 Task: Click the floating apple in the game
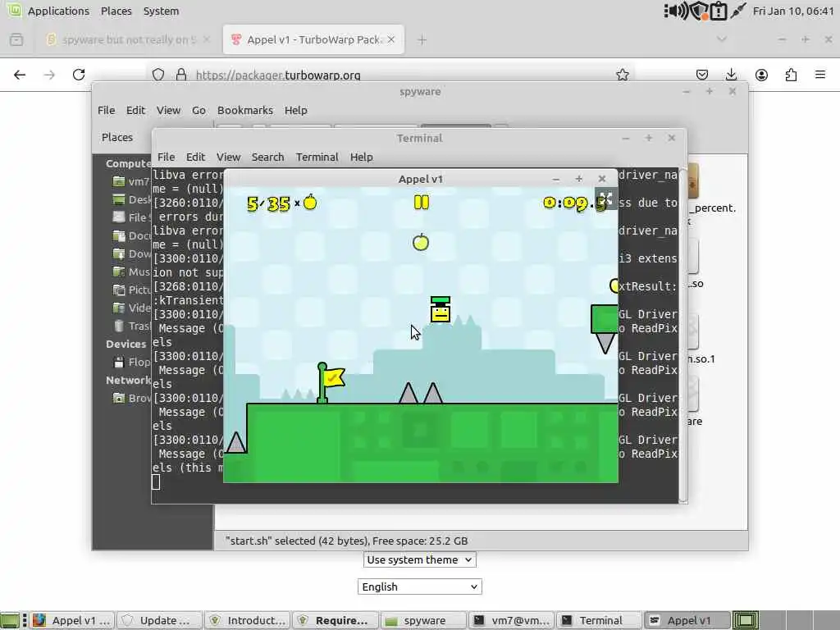[x=421, y=242]
